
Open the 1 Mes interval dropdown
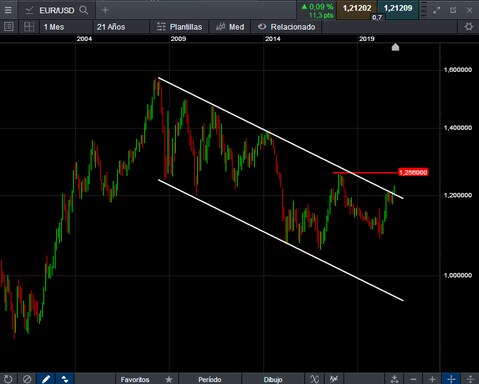coord(65,27)
